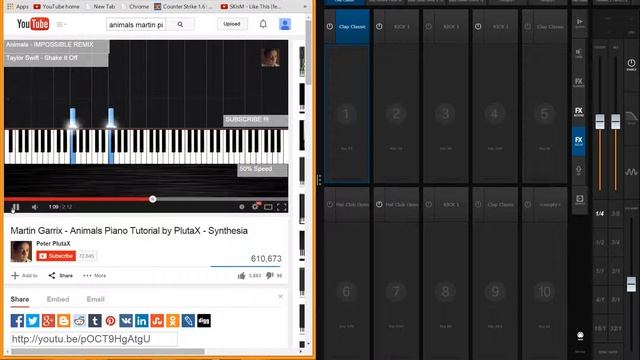This screenshot has height=360, width=640.
Task: Click the left vertical volume fader handle
Action: [x=600, y=122]
